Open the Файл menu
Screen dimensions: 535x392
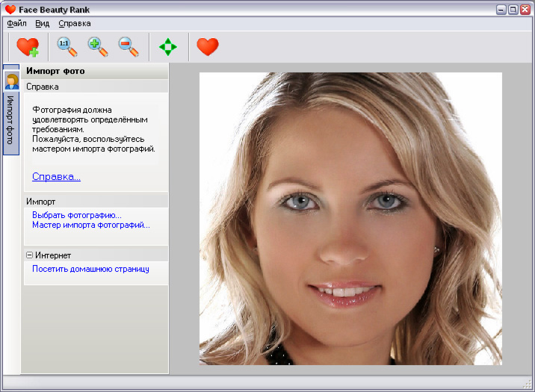(16, 24)
